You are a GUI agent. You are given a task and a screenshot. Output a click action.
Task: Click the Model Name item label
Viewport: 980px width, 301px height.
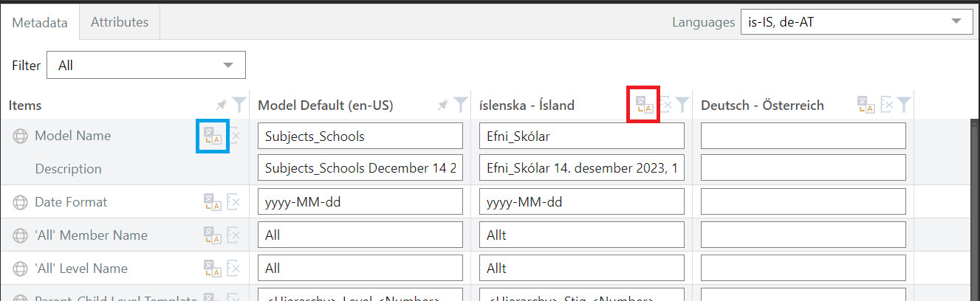72,136
